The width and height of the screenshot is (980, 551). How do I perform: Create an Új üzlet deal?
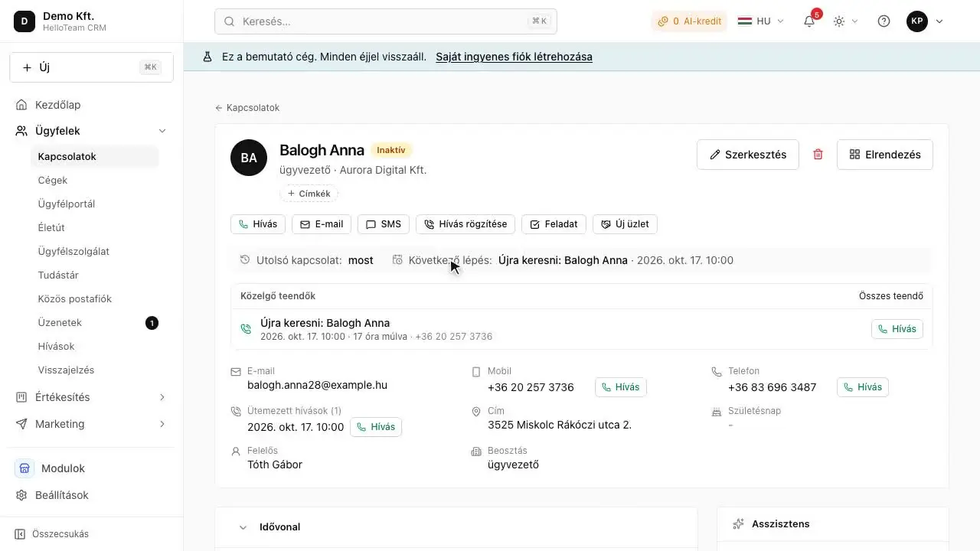point(626,224)
